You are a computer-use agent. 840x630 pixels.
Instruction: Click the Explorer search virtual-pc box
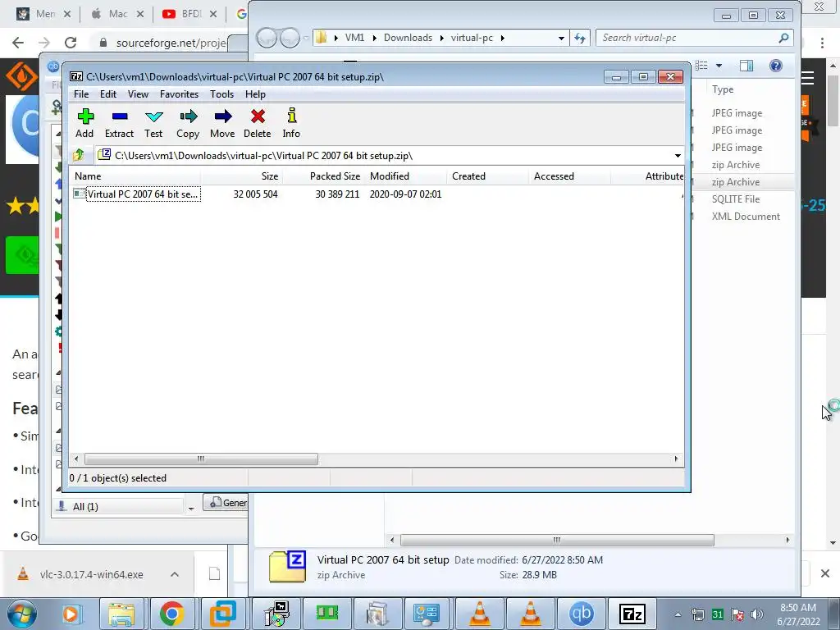click(x=694, y=38)
